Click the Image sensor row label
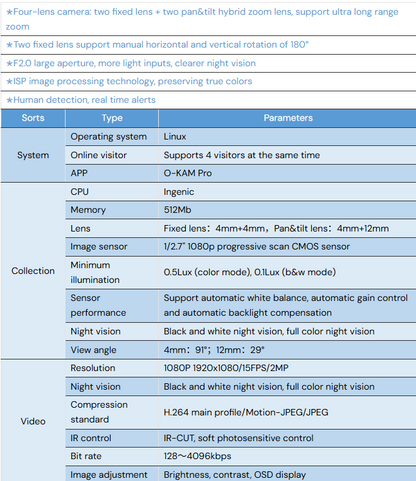 [99, 247]
